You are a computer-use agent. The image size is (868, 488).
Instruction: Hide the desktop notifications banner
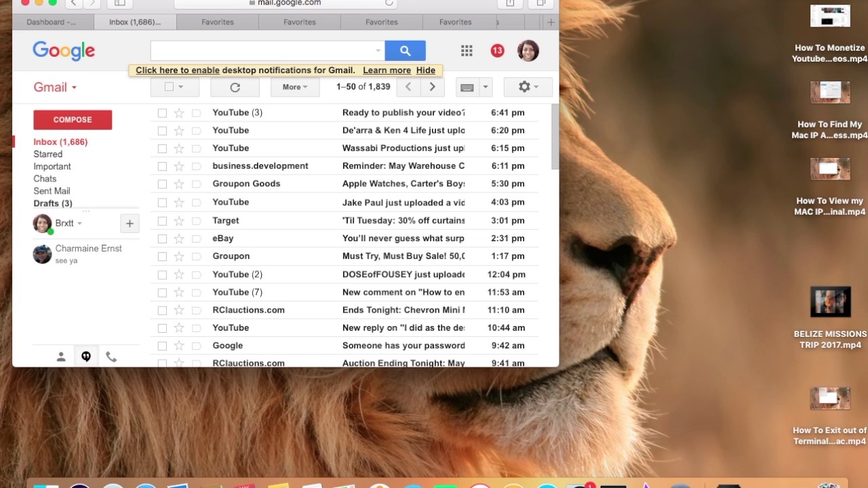point(426,70)
